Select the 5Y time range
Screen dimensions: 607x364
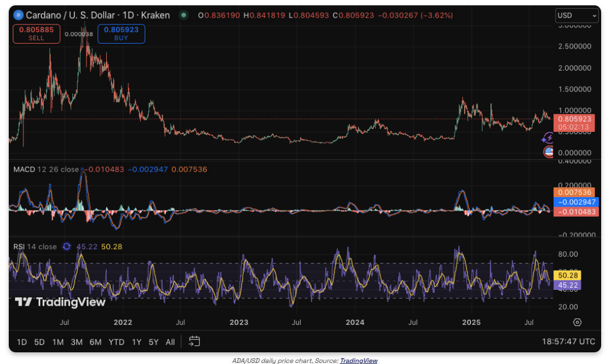(x=154, y=342)
